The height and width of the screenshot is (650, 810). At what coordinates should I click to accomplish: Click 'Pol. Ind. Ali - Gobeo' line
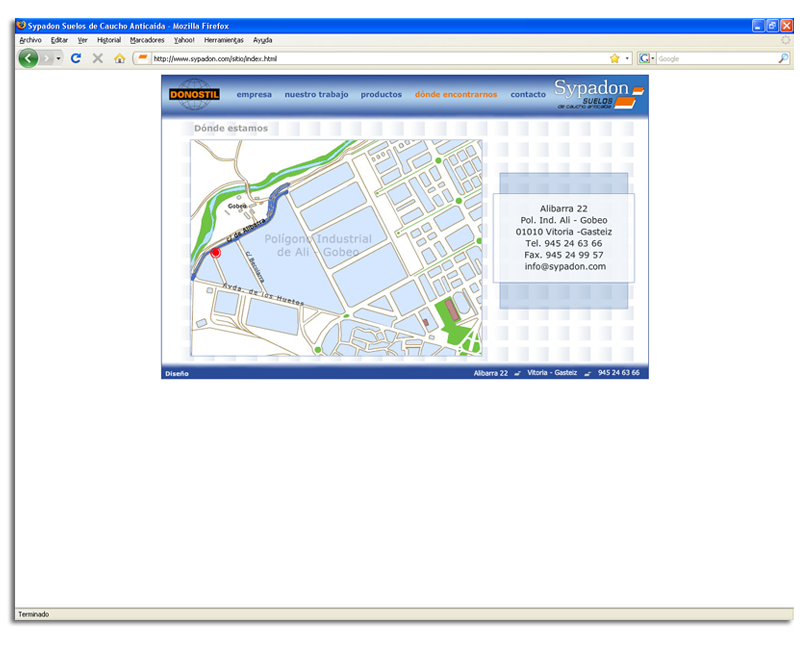(x=564, y=220)
